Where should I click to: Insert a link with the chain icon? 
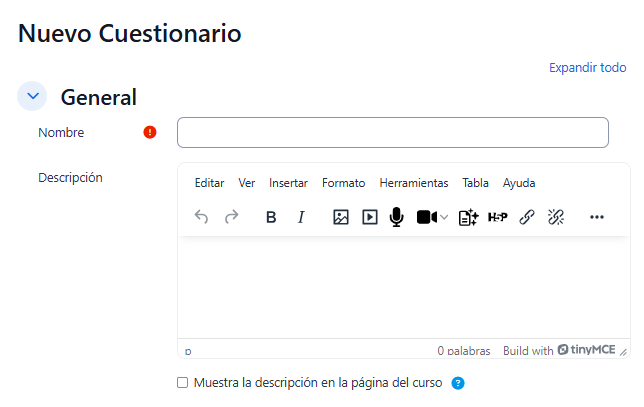pos(527,217)
